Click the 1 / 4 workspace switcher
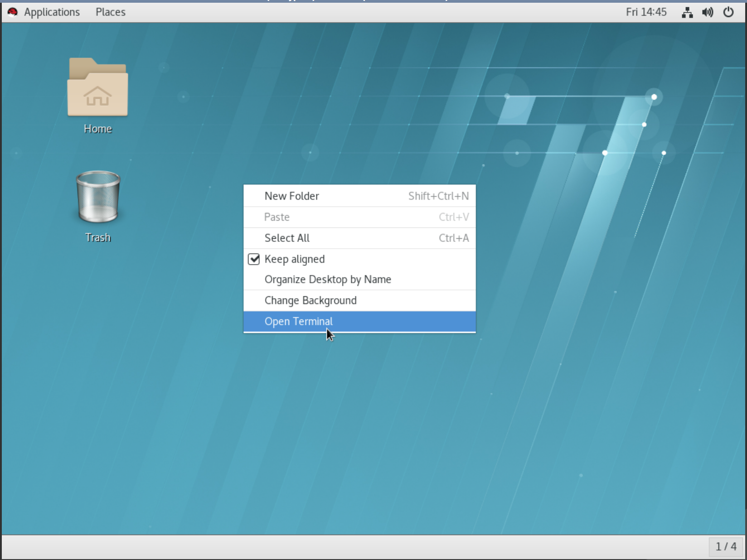The width and height of the screenshot is (747, 560). click(x=726, y=546)
